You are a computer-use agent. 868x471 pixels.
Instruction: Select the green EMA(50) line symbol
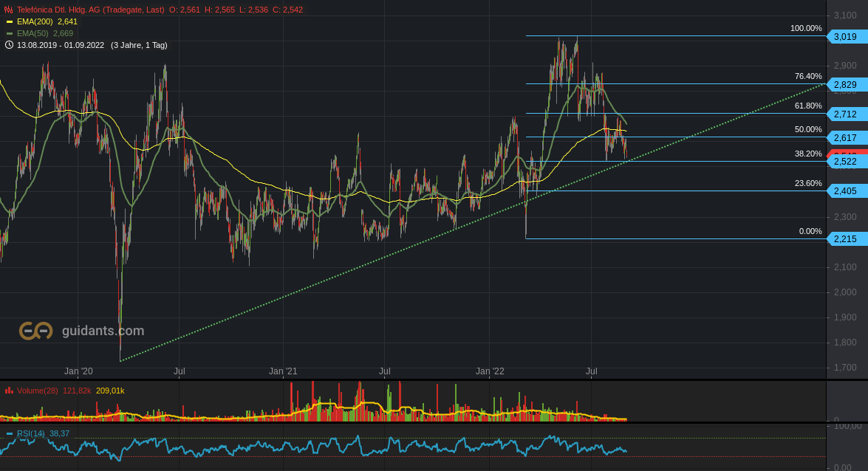10,32
